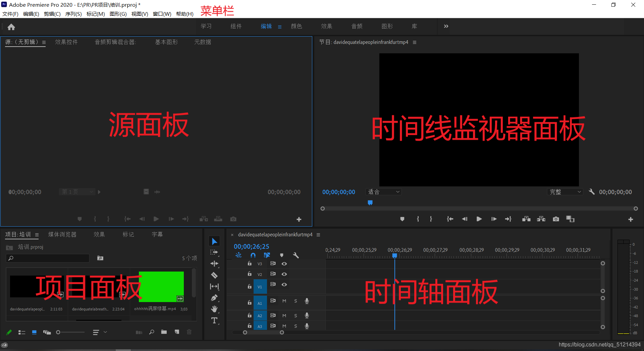Image resolution: width=644 pixels, height=351 pixels.
Task: Create new bin folder in Project panel
Action: 164,332
